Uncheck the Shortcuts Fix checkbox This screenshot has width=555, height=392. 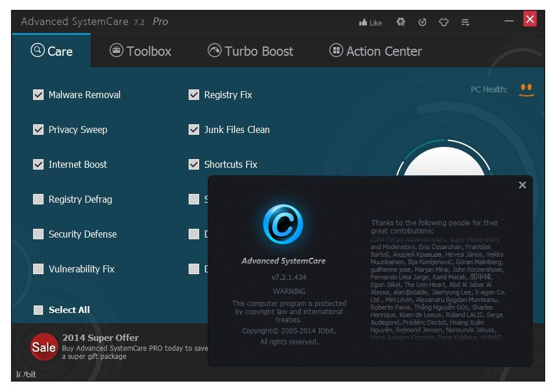coord(194,164)
